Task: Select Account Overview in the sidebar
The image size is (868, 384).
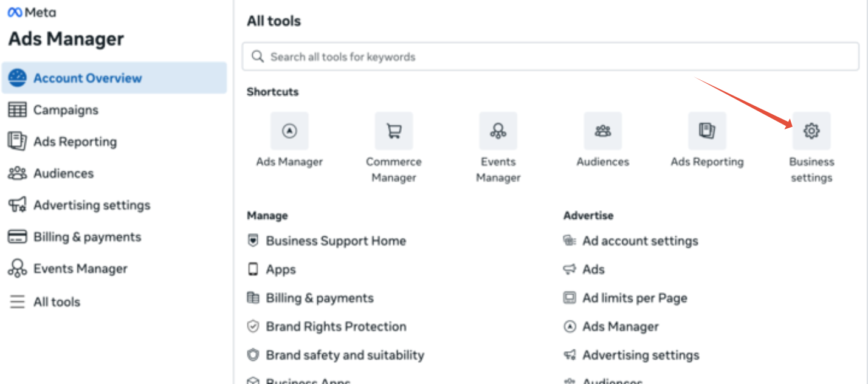Action: pyautogui.click(x=114, y=78)
